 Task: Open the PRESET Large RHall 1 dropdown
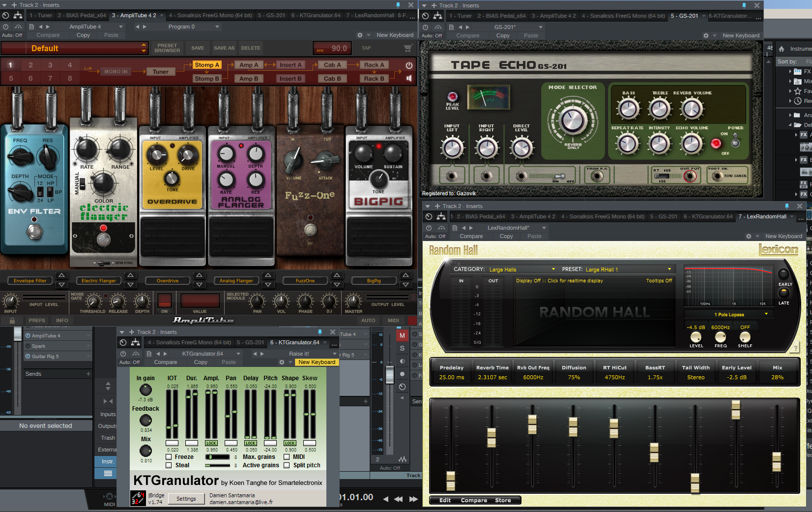[x=628, y=270]
